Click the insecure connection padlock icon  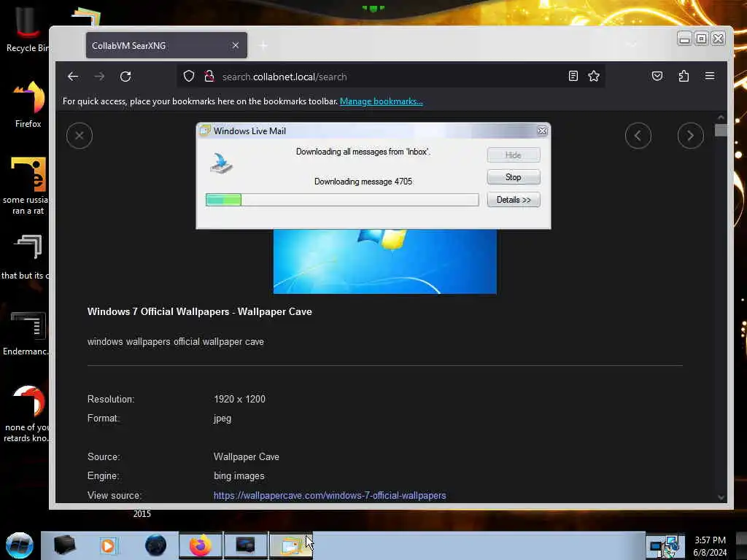point(209,76)
